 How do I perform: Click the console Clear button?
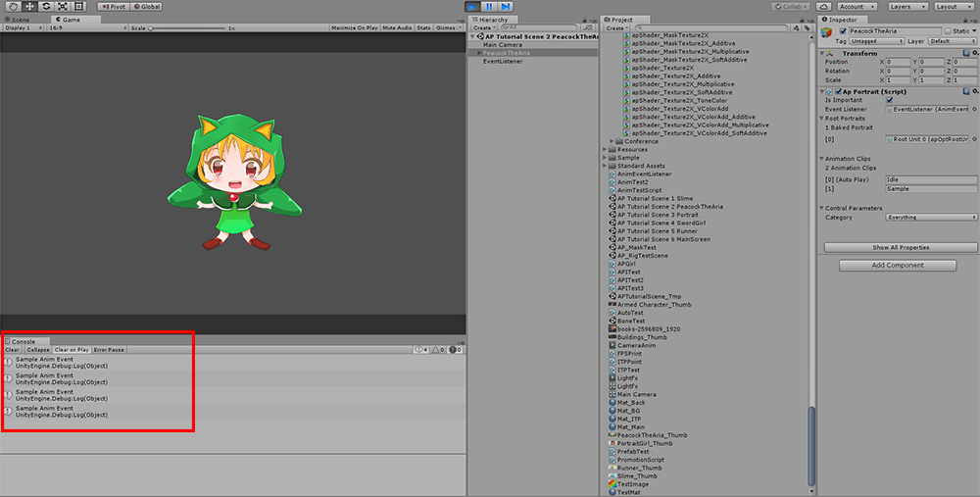tap(13, 349)
